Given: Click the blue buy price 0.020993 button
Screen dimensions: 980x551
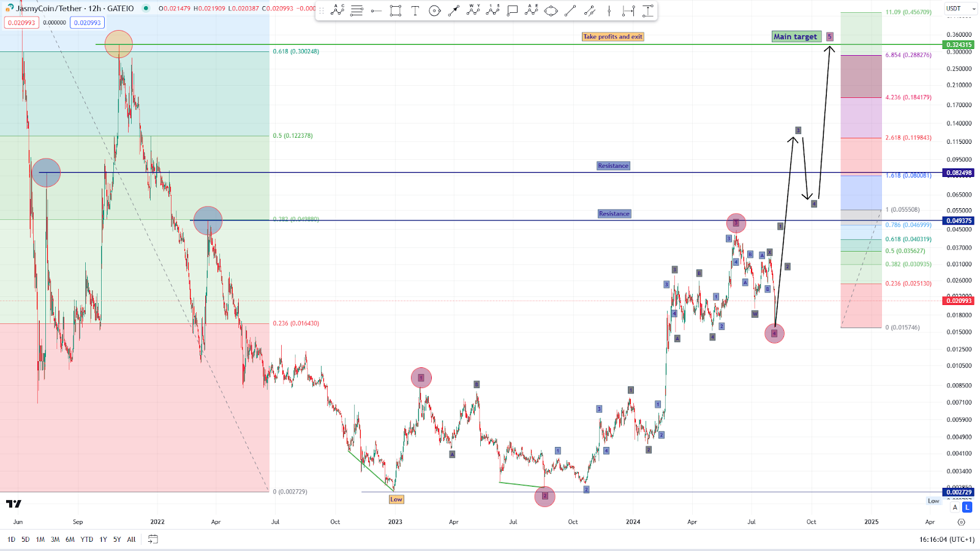Looking at the screenshot, I should 88,23.
